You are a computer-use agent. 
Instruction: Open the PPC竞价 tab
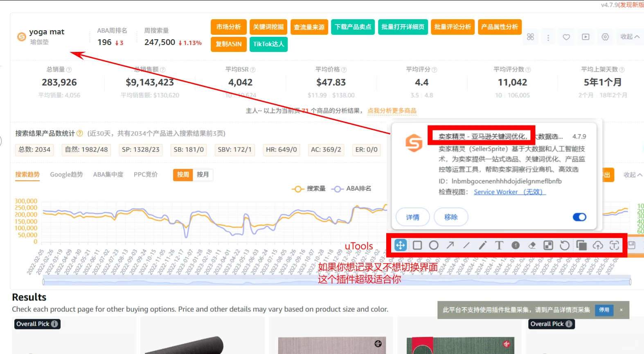pyautogui.click(x=146, y=175)
